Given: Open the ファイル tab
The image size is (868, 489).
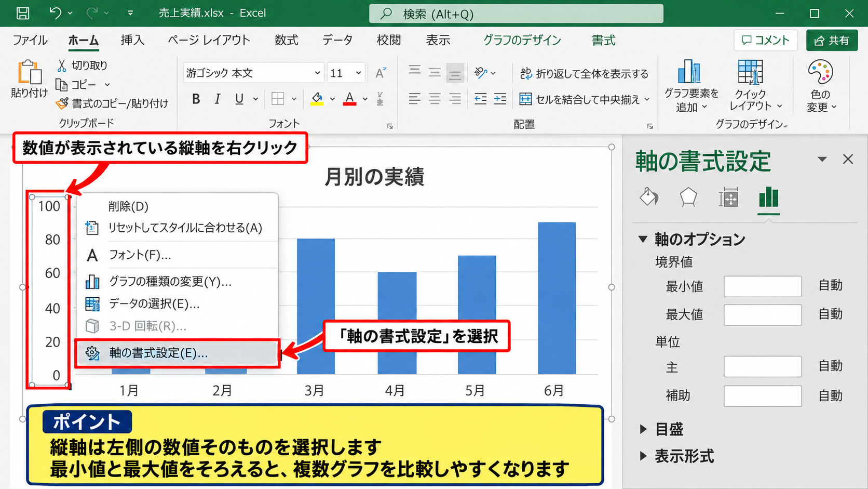Looking at the screenshot, I should coord(30,41).
